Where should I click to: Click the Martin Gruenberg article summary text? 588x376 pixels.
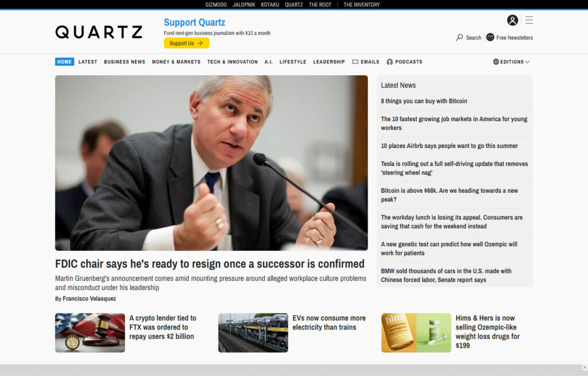click(210, 283)
